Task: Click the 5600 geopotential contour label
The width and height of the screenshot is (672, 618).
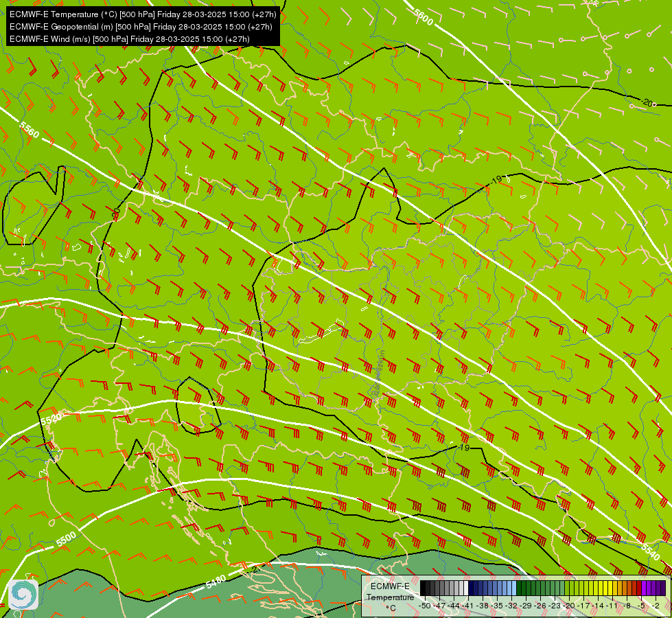Action: pos(423,17)
